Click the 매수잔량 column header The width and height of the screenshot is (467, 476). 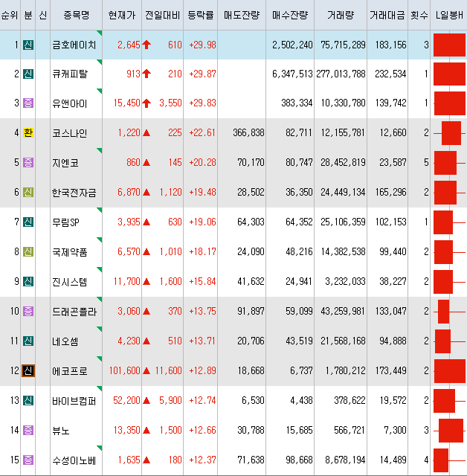290,15
